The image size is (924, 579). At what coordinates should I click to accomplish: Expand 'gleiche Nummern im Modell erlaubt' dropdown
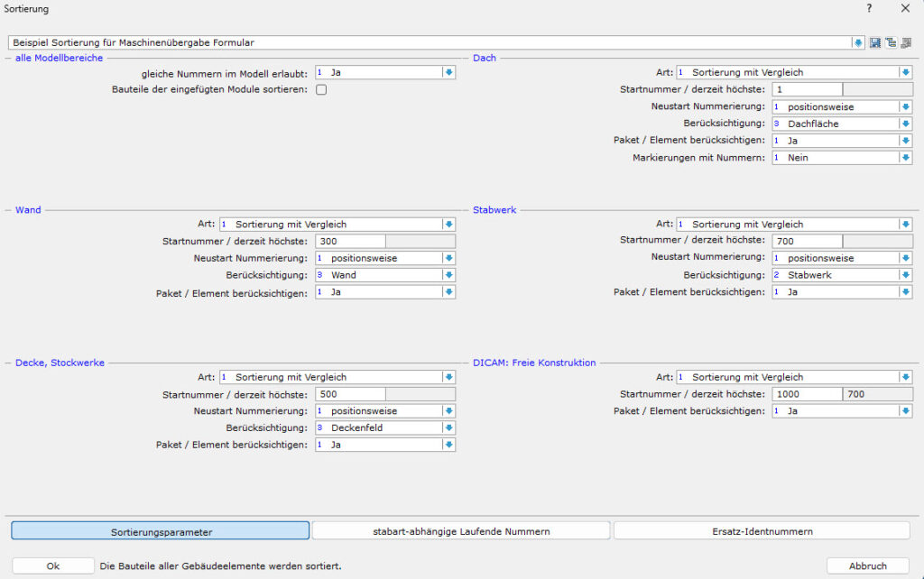(448, 72)
